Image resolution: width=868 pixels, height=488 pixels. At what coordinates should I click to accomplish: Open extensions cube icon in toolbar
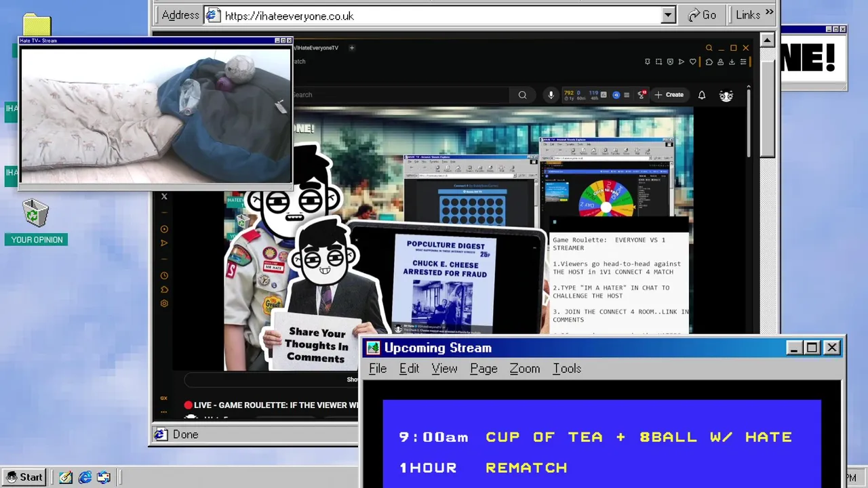click(x=709, y=62)
